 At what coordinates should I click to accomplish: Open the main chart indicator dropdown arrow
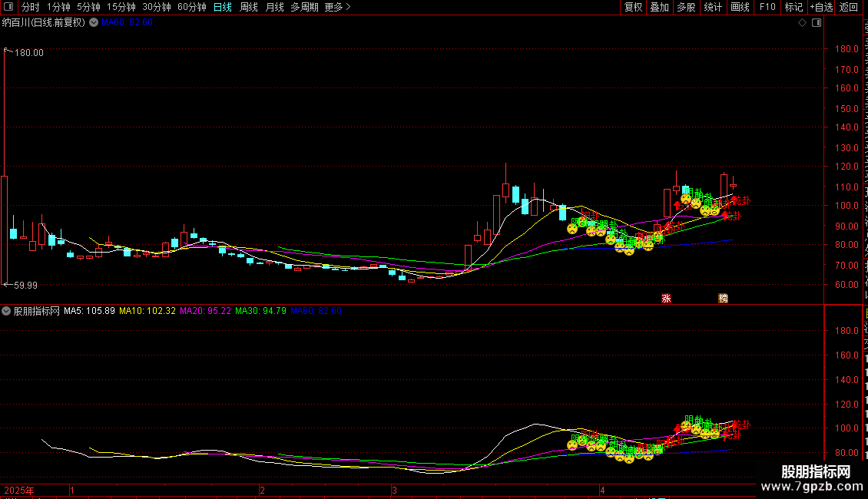[94, 23]
